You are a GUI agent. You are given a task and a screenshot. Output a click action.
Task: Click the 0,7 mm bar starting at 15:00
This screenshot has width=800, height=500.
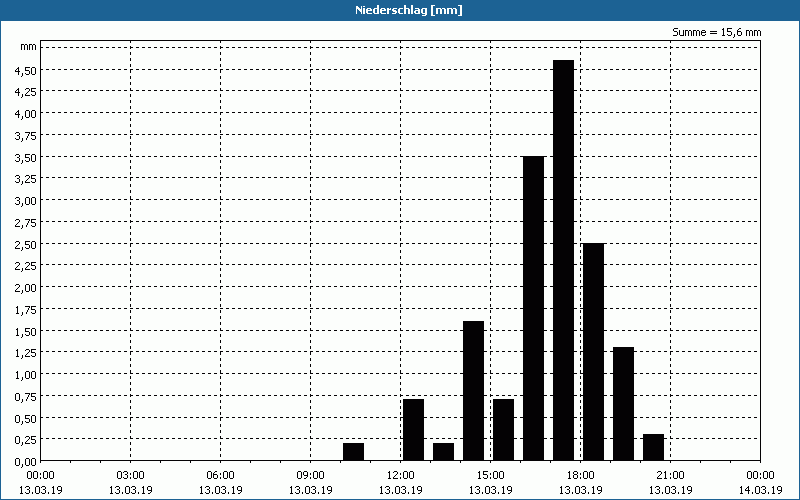[504, 430]
